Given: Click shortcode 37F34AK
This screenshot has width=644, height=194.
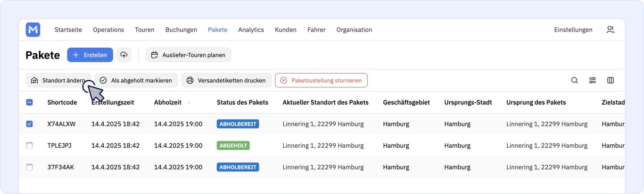Looking at the screenshot, I should coord(61,167).
